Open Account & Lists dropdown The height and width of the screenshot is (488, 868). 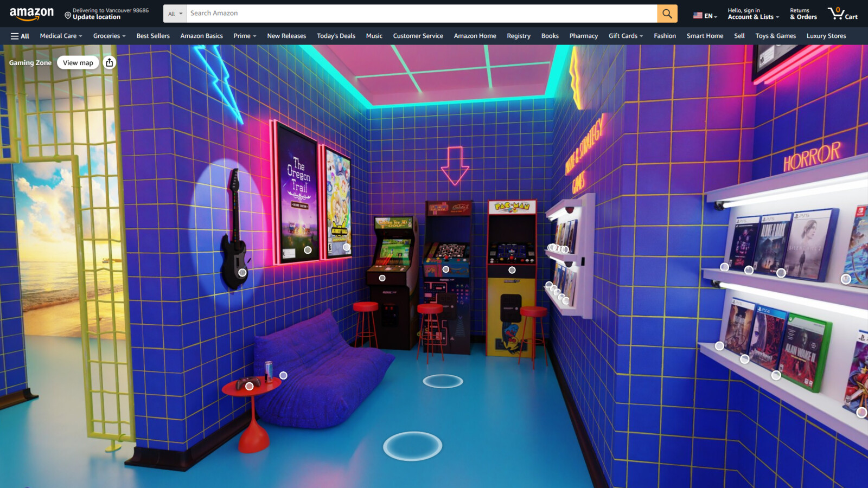753,14
